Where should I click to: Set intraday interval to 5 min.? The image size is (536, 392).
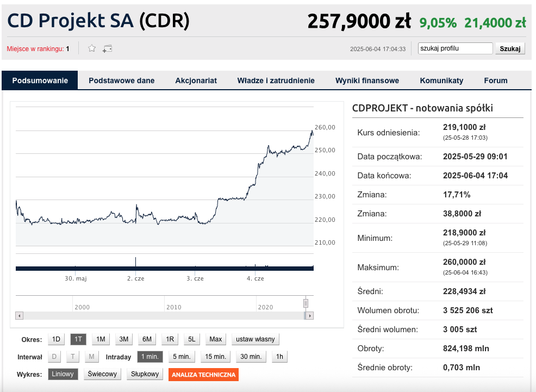[182, 357]
